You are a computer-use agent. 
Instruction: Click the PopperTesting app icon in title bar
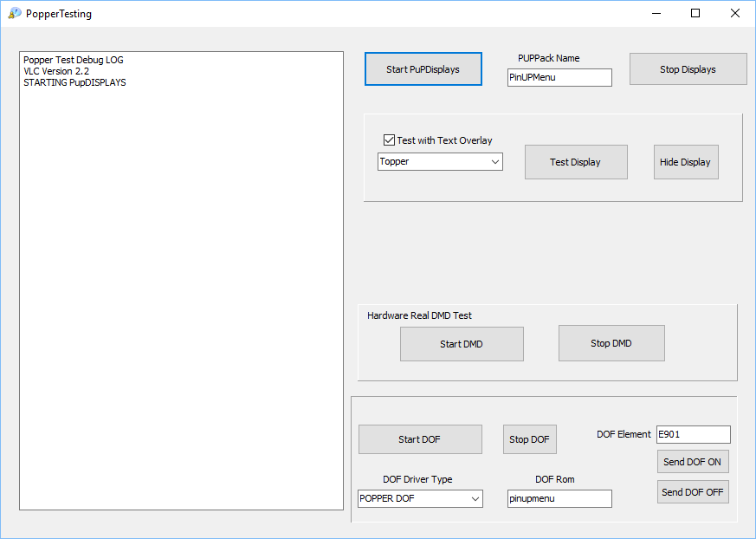point(14,13)
